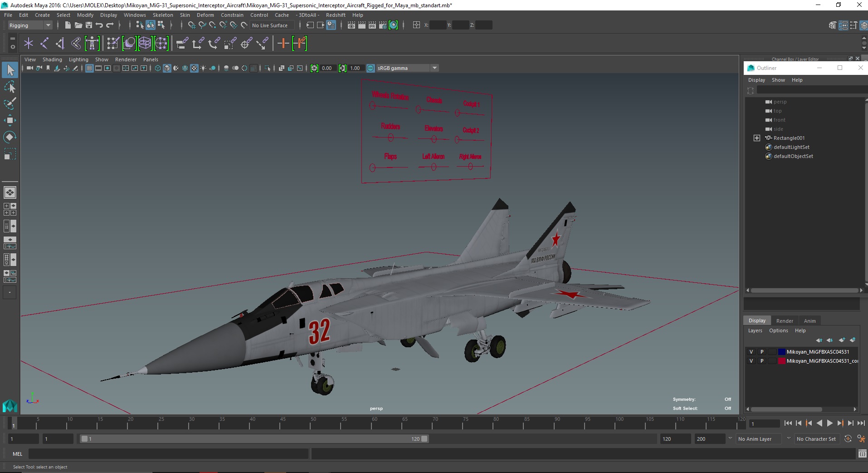This screenshot has width=868, height=473.
Task: Open the sRGB gamma view transform dropdown
Action: (x=407, y=68)
